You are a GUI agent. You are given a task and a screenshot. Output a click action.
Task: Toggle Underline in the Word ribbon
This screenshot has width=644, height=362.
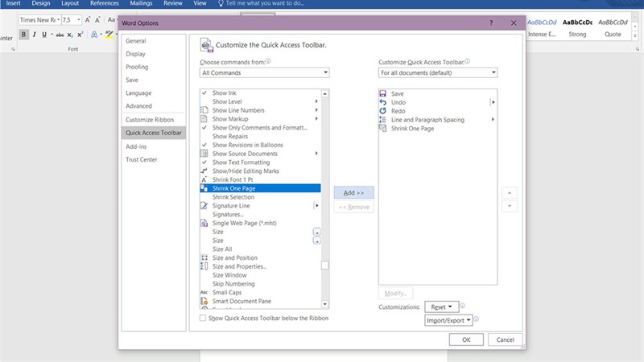44,35
